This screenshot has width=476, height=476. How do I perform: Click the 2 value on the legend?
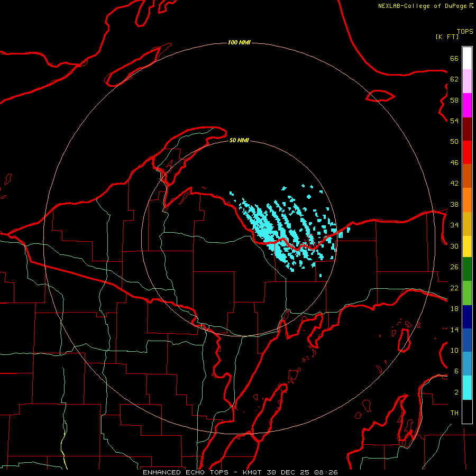(x=456, y=392)
